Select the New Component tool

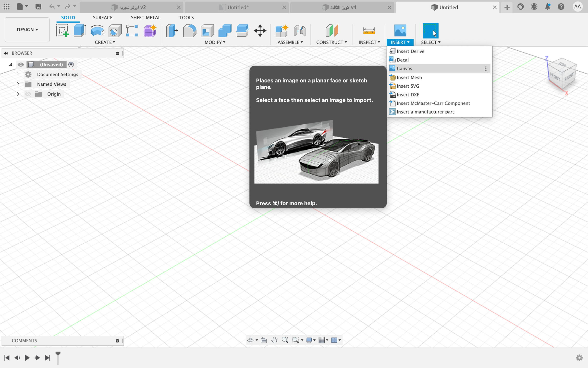click(282, 31)
